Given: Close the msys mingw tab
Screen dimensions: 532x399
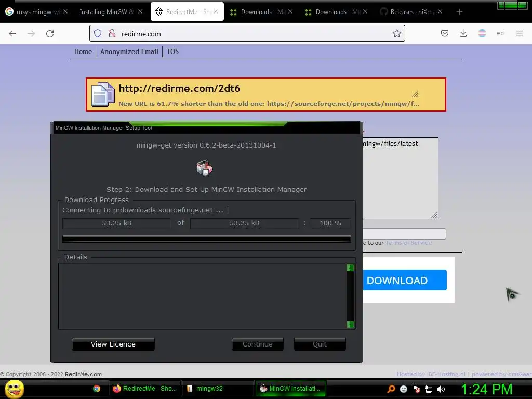Looking at the screenshot, I should pos(65,11).
